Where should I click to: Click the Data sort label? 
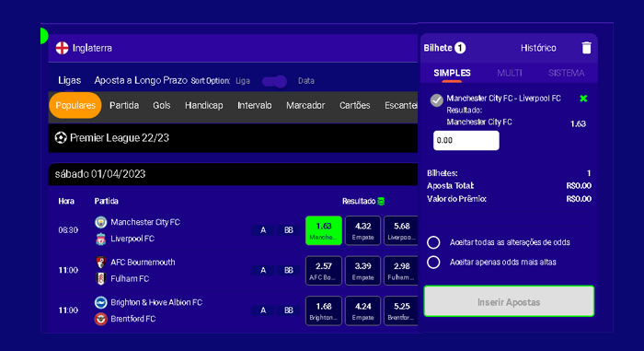coord(306,81)
